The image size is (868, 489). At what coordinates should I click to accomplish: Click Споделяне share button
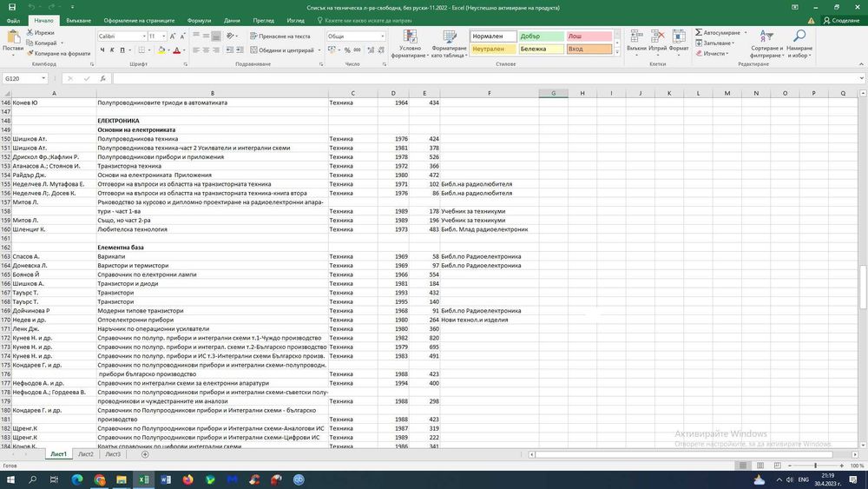coord(841,21)
